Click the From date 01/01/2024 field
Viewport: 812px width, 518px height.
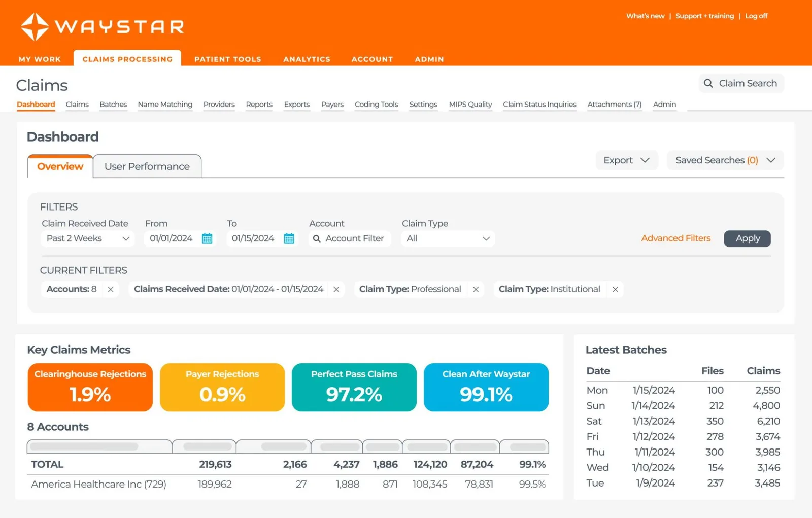180,238
